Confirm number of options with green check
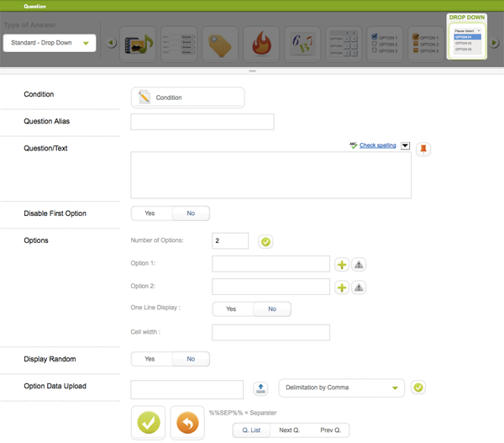This screenshot has width=504, height=443. (x=265, y=241)
